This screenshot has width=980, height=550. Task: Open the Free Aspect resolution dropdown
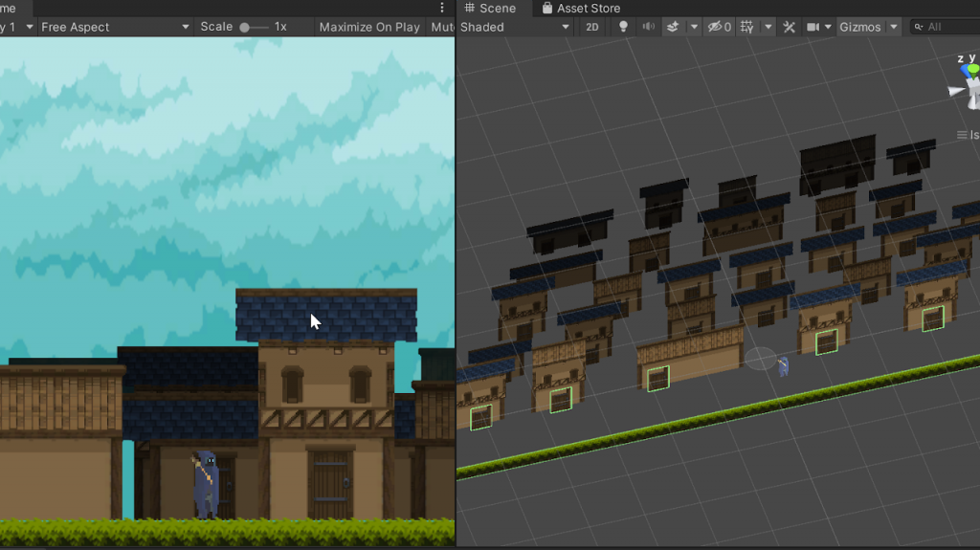(x=115, y=27)
